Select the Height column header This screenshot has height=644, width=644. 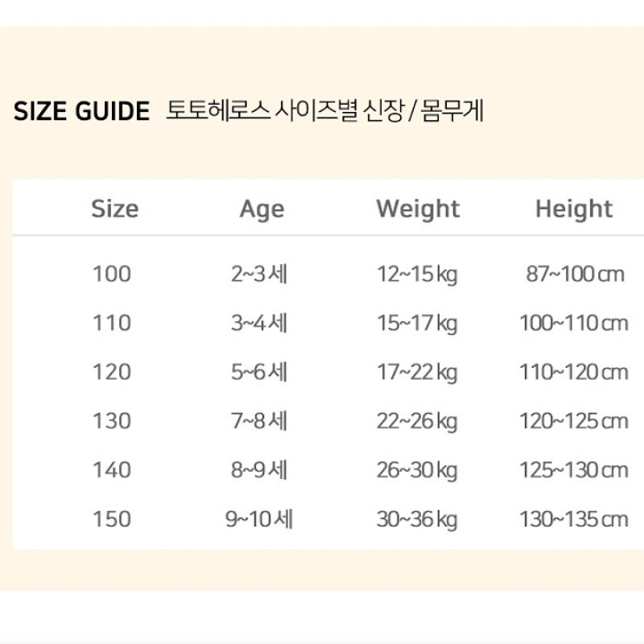(573, 209)
